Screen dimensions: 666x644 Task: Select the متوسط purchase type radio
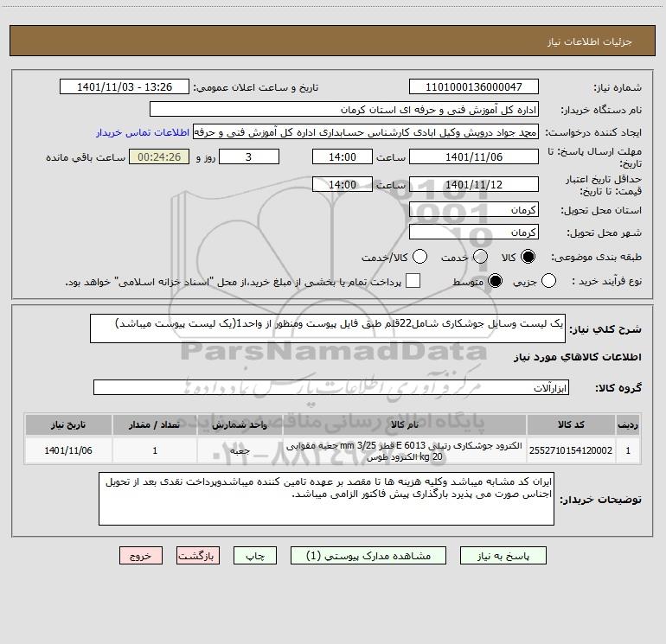495,281
